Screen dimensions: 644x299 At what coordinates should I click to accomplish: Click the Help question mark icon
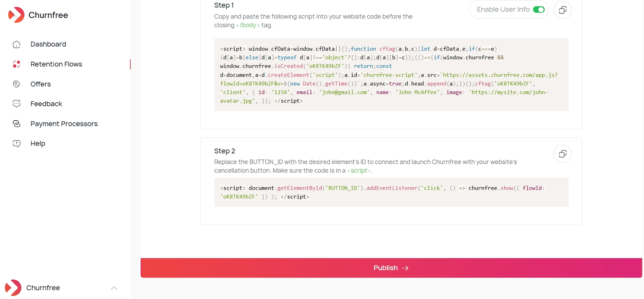17,143
